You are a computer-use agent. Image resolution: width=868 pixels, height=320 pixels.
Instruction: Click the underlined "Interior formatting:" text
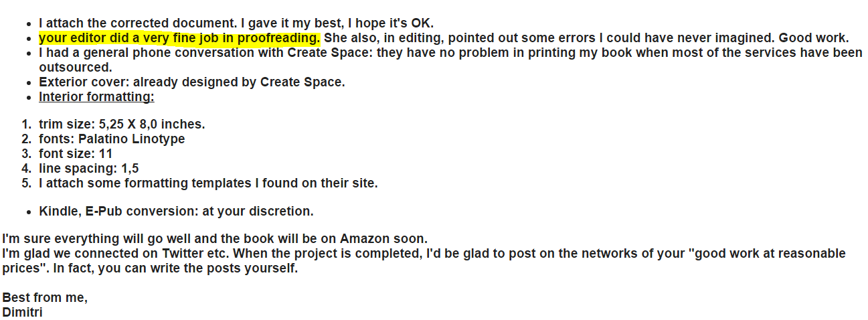click(96, 97)
